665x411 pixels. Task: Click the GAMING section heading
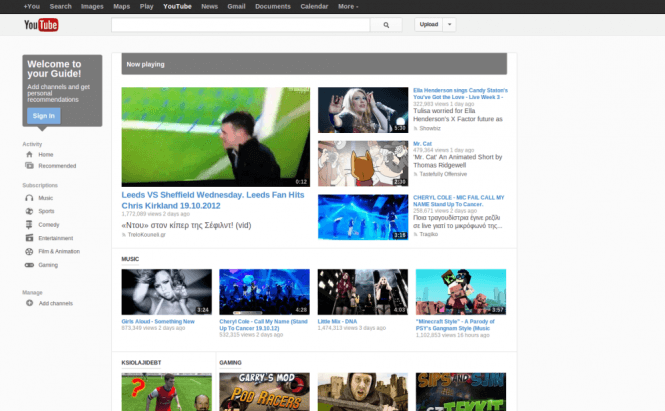point(230,363)
